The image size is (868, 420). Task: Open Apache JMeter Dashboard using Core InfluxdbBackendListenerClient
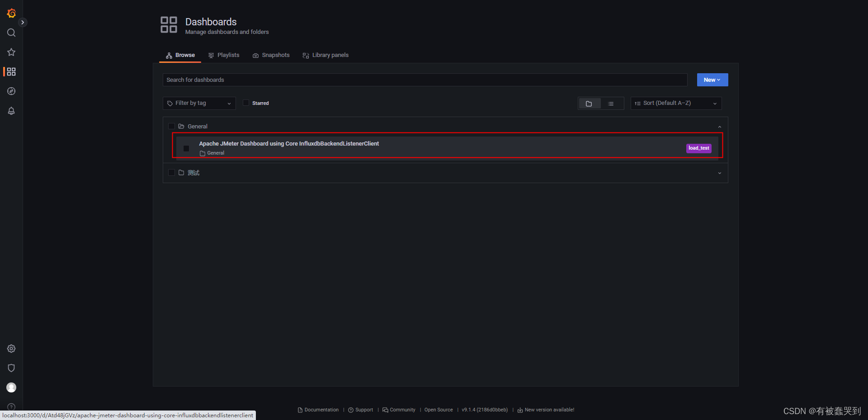click(289, 143)
